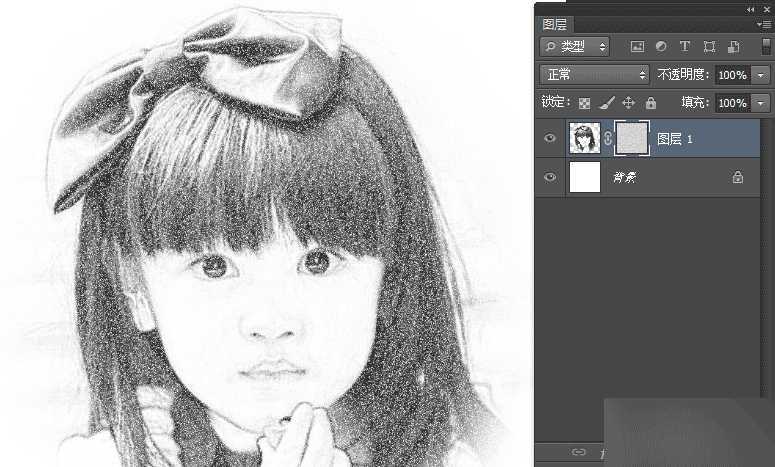Lock transparent pixels of the layer
The image size is (775, 467).
585,103
